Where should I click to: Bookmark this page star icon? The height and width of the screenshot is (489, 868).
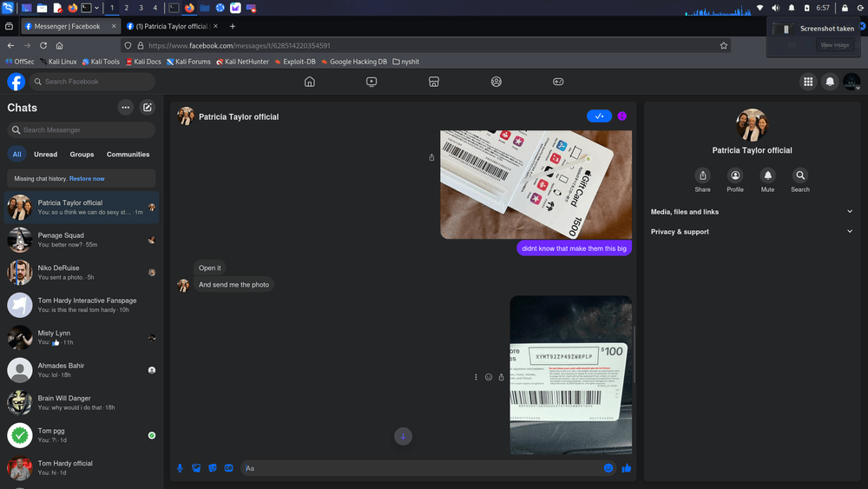click(x=724, y=45)
